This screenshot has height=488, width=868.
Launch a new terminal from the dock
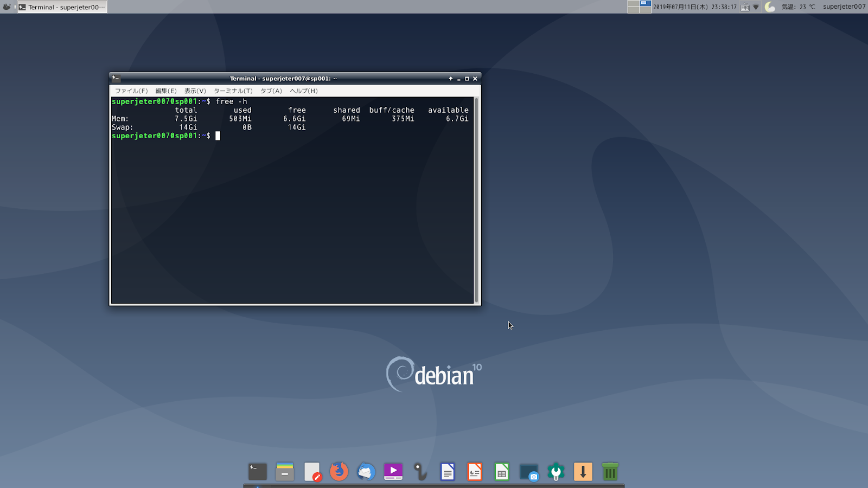[257, 472]
